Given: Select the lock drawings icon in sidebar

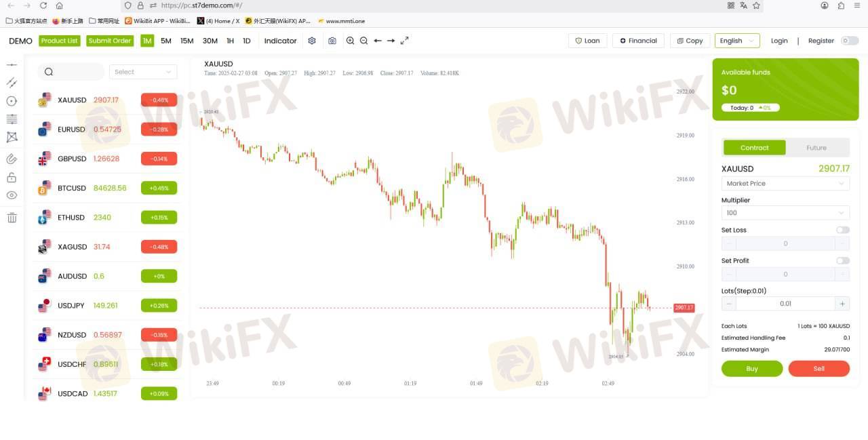Looking at the screenshot, I should (12, 178).
